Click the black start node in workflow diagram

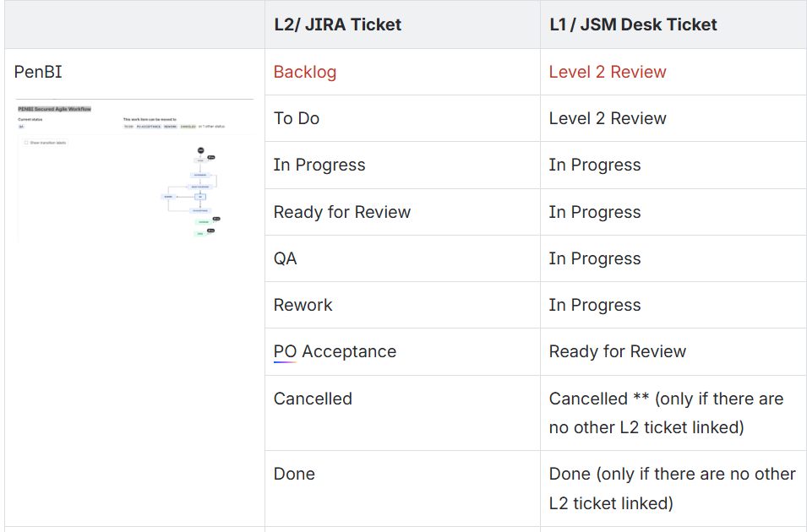coord(201,150)
